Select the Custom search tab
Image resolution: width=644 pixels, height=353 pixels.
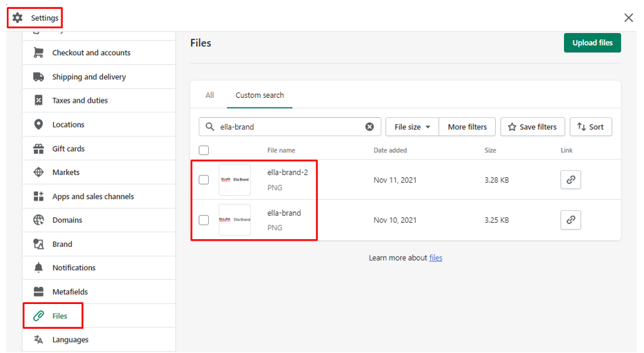click(259, 95)
